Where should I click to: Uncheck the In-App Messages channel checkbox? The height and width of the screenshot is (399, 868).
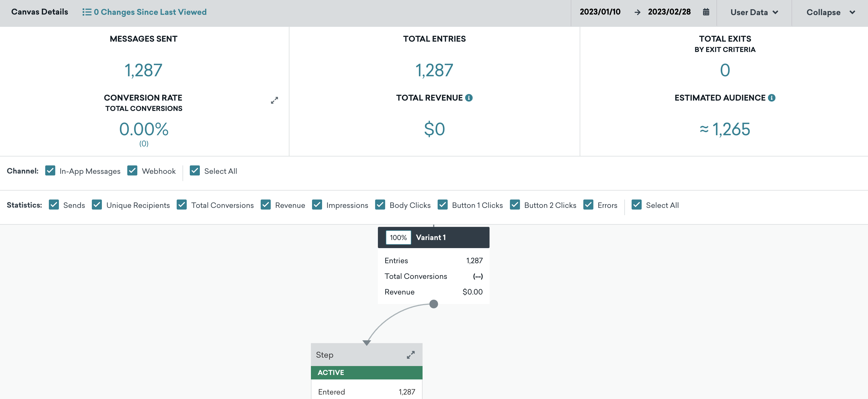coord(50,171)
